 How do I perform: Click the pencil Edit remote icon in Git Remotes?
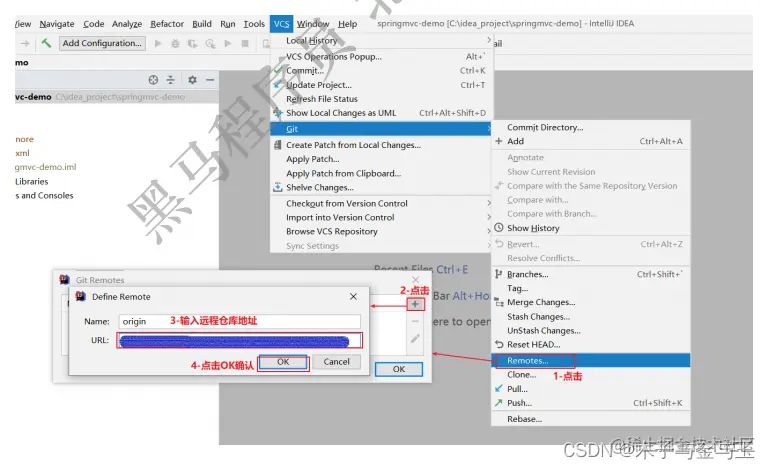coord(415,338)
